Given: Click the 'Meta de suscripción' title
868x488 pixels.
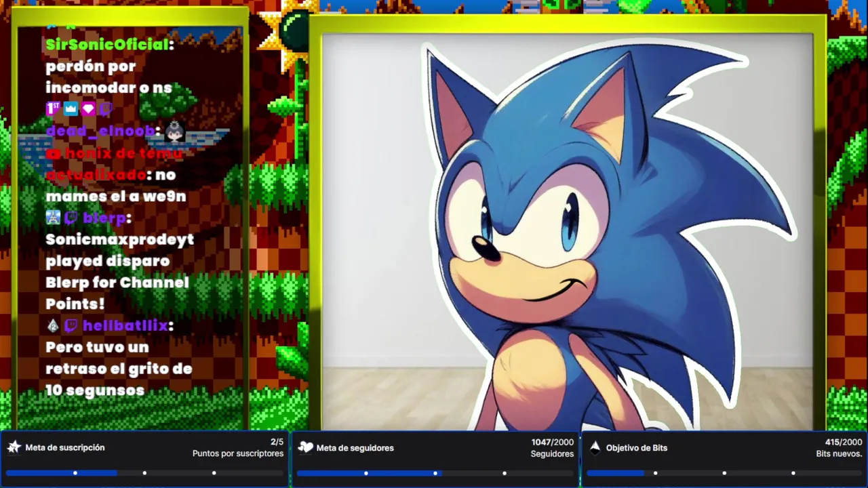Looking at the screenshot, I should (65, 447).
